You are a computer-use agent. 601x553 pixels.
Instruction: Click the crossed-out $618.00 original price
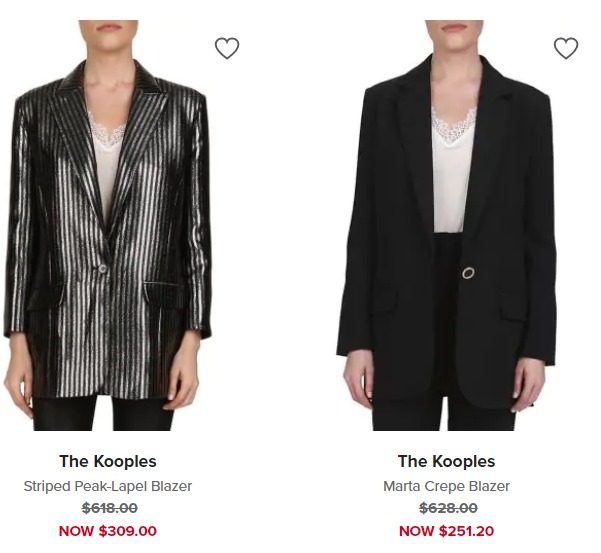[x=110, y=508]
